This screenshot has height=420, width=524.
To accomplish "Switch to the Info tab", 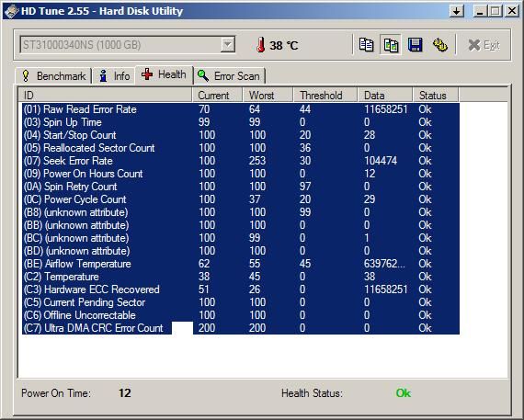I will coord(114,76).
